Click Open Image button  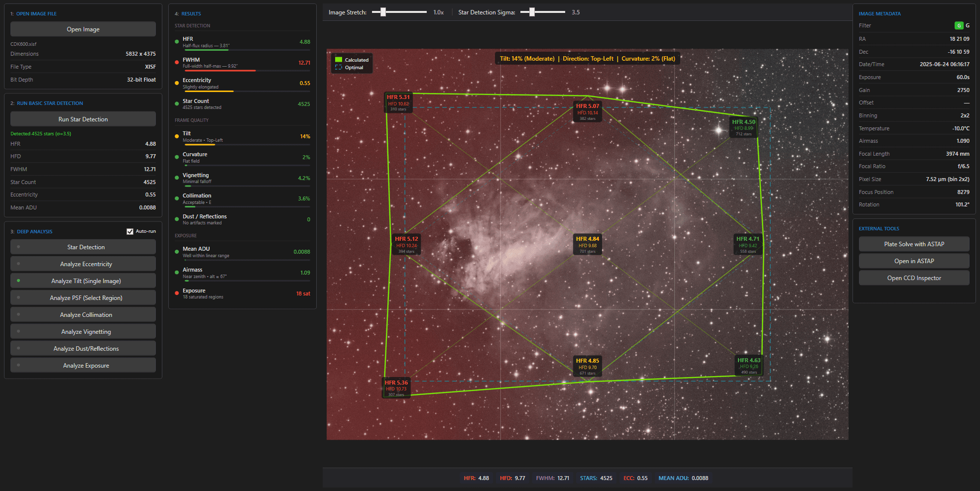click(x=83, y=29)
